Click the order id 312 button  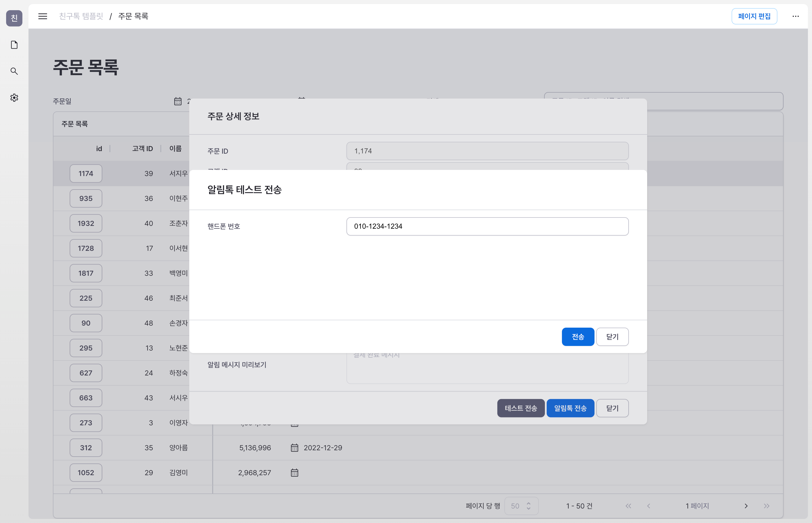[86, 448]
